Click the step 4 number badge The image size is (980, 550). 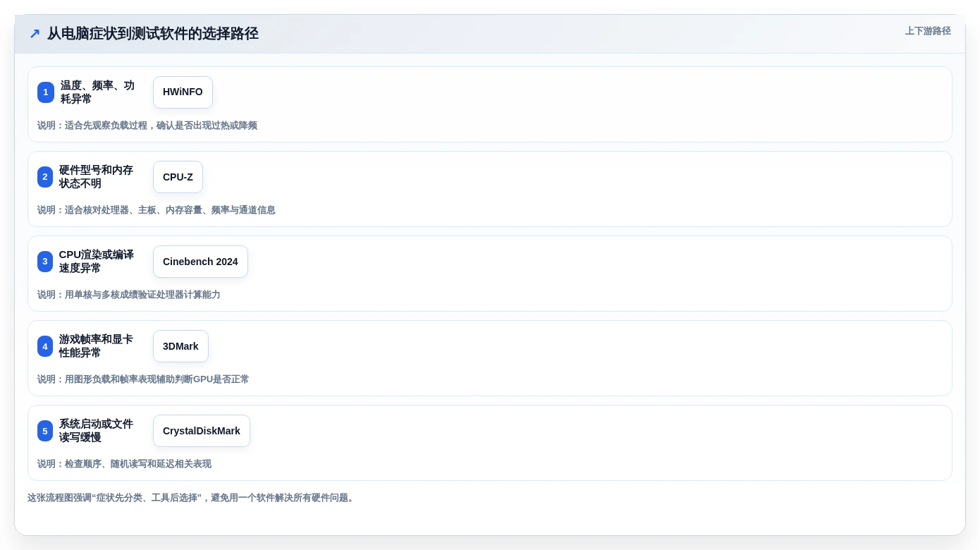pos(45,346)
